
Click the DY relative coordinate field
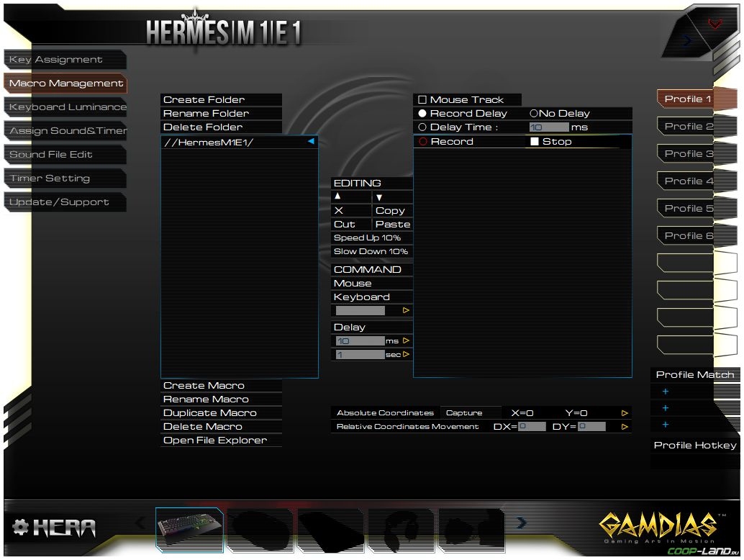tap(591, 427)
